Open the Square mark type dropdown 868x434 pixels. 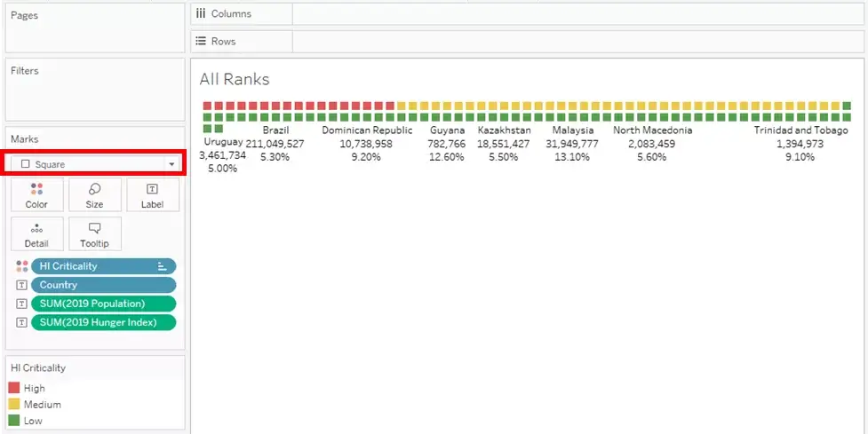[95, 164]
